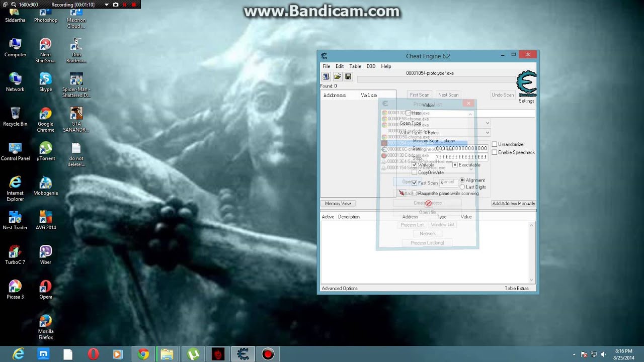Click the First Scan button
Screen dimensions: 644x362
tap(420, 95)
